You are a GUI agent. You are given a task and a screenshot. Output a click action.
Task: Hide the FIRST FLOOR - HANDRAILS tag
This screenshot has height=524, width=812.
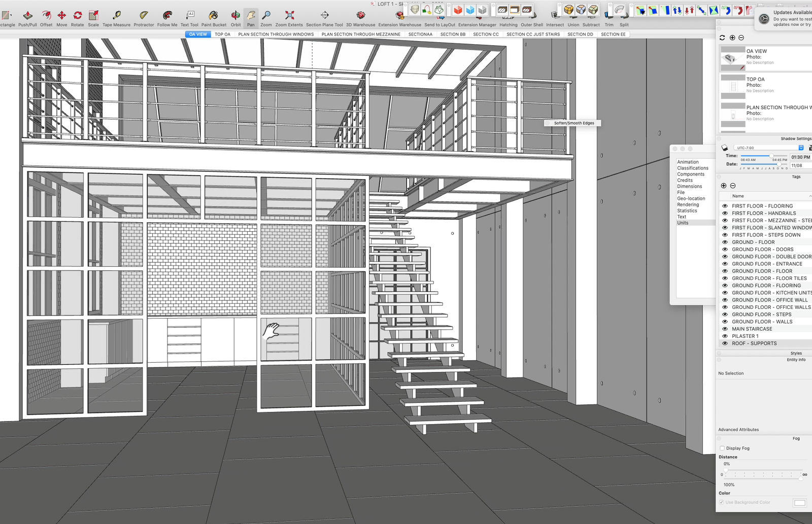point(725,213)
